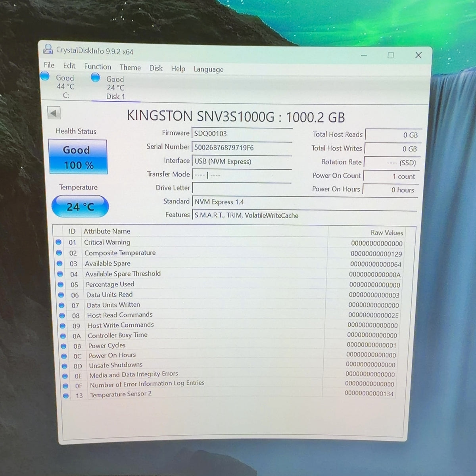Select the Composite Temperature attribute name
The height and width of the screenshot is (476, 476).
[x=120, y=253]
